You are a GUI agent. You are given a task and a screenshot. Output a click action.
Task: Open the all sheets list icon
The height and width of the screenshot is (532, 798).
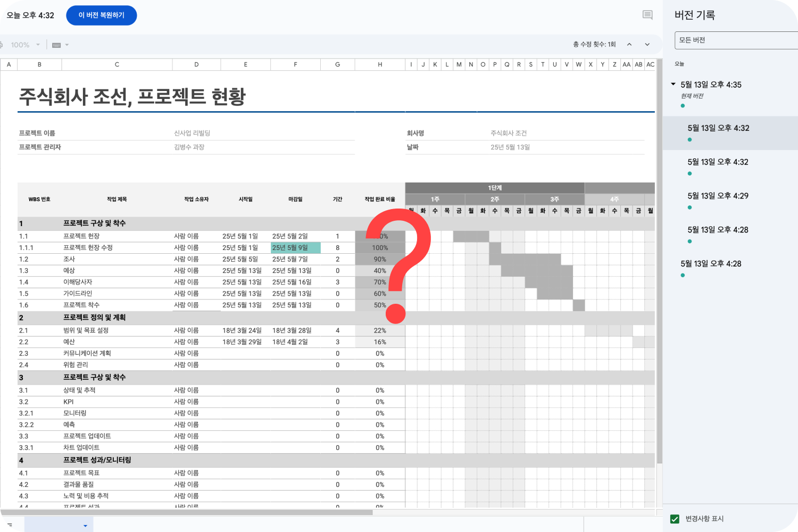pyautogui.click(x=10, y=525)
